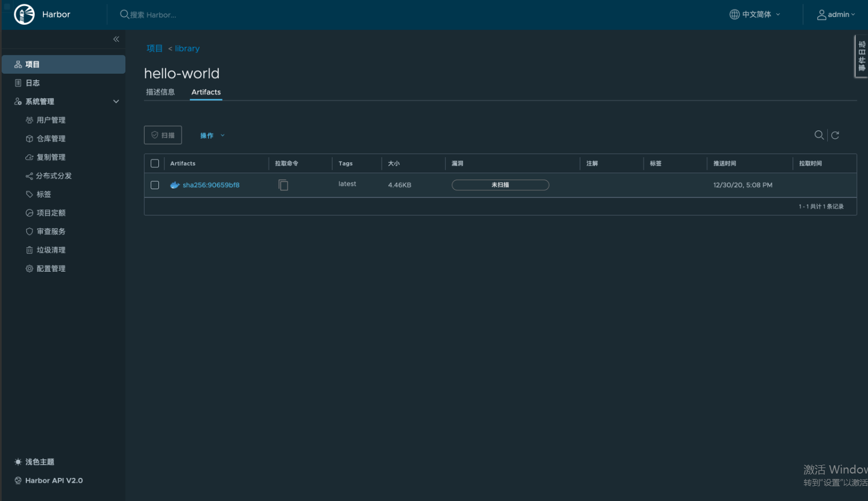Click the 标签 tag icon
This screenshot has width=868, height=501.
(30, 194)
